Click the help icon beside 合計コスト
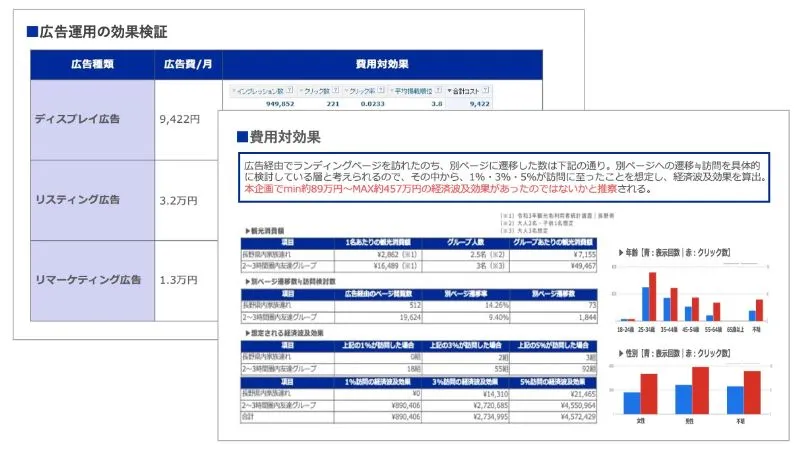 [x=486, y=90]
